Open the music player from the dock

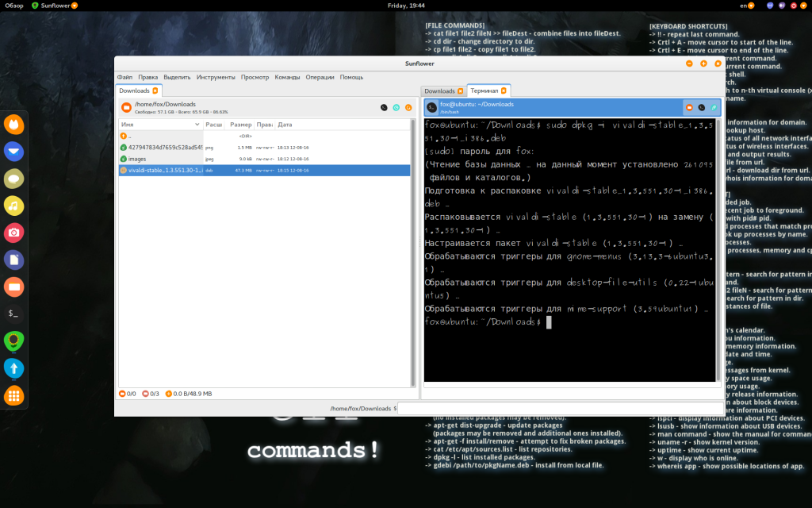14,206
